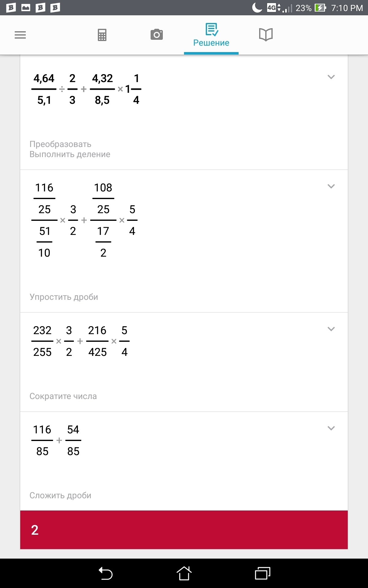368x588 pixels.
Task: Tap the Упростить дроби description
Action: point(64,297)
